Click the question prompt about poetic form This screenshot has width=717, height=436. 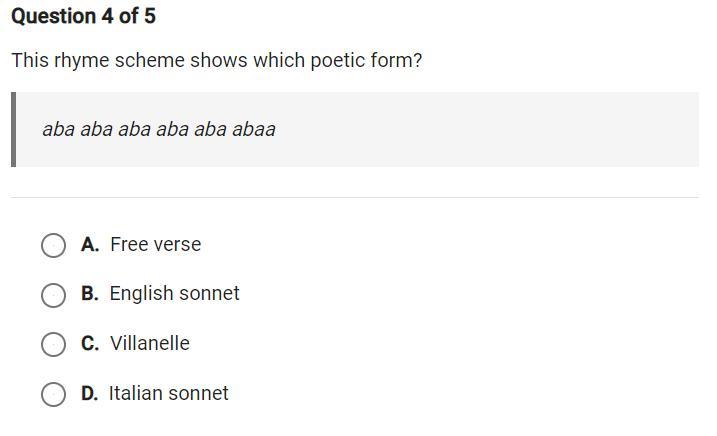point(216,60)
